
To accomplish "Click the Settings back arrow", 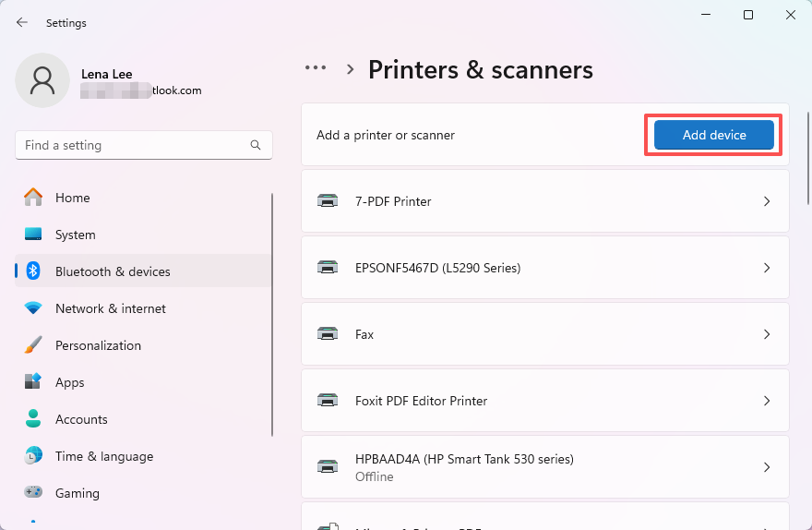I will (x=22, y=22).
